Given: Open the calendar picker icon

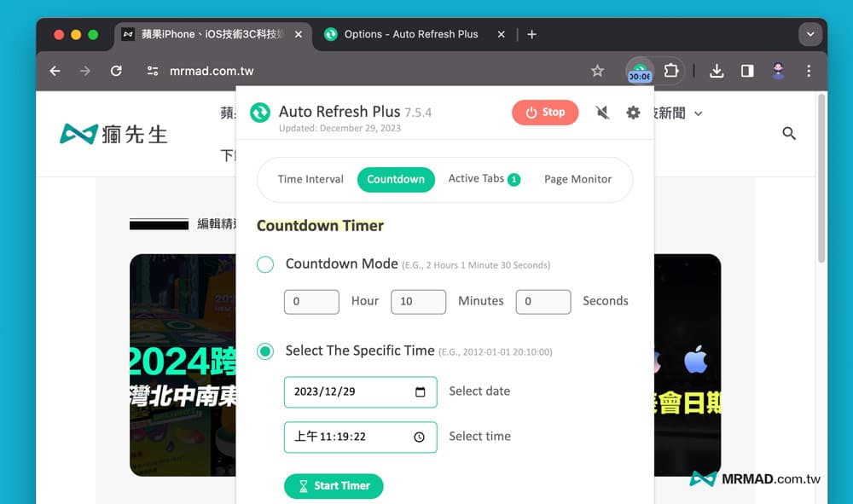Looking at the screenshot, I should click(420, 392).
